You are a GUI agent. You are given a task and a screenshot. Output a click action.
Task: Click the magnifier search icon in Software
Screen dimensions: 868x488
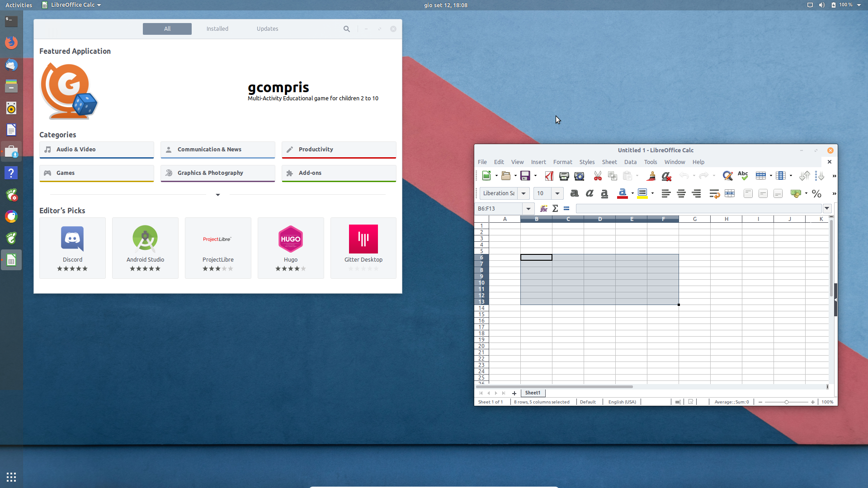click(347, 29)
